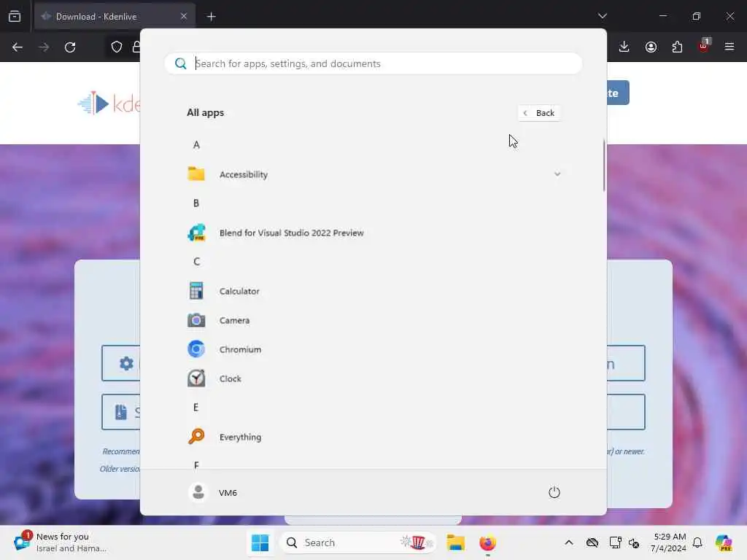Jump to letter C section header
Screen dimensions: 747x560
196,262
